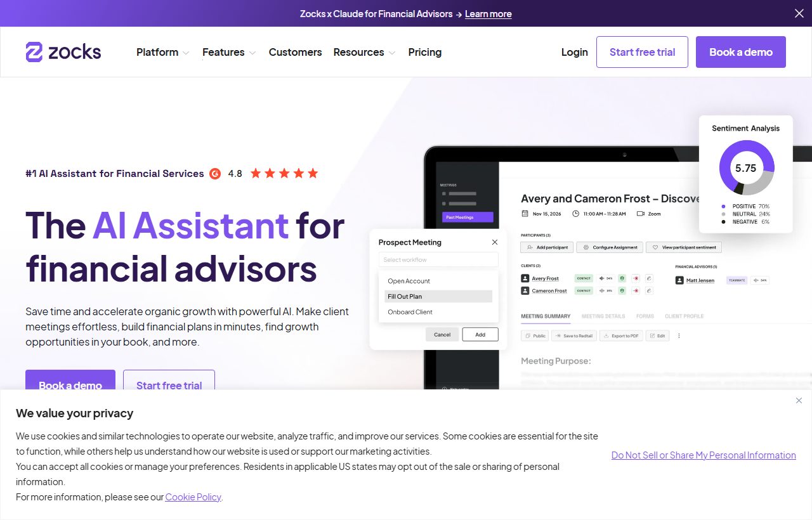Switch to the Meeting Details tab

point(603,316)
